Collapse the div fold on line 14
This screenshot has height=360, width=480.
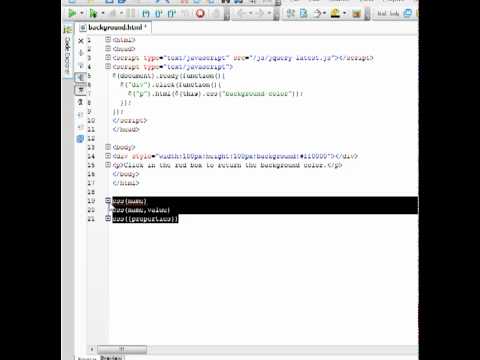(108, 156)
